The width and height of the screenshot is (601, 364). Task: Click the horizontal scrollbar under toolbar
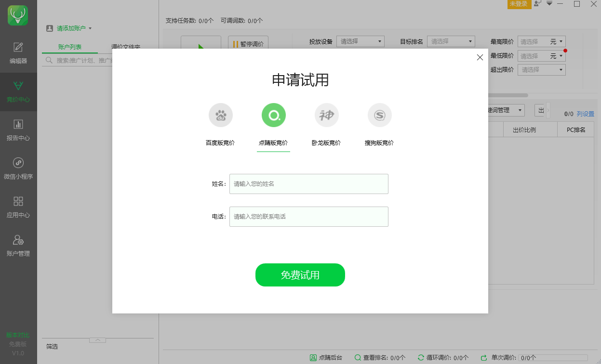(x=508, y=95)
